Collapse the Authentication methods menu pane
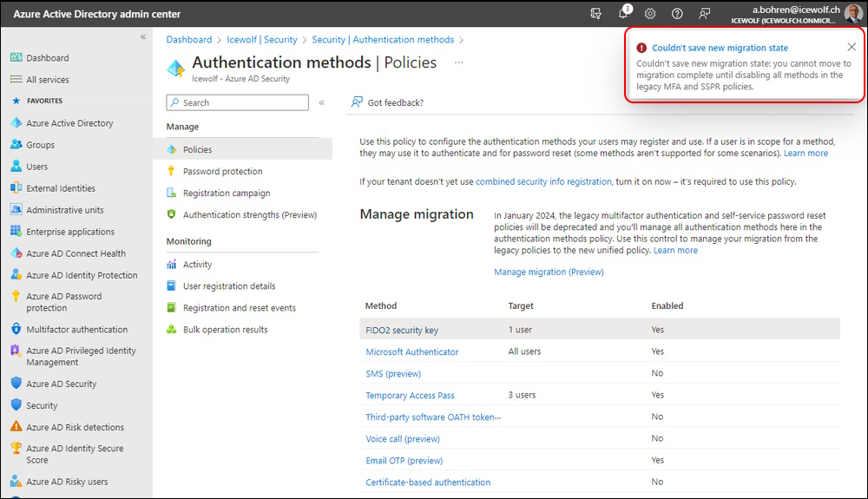The width and height of the screenshot is (868, 499). click(x=322, y=102)
